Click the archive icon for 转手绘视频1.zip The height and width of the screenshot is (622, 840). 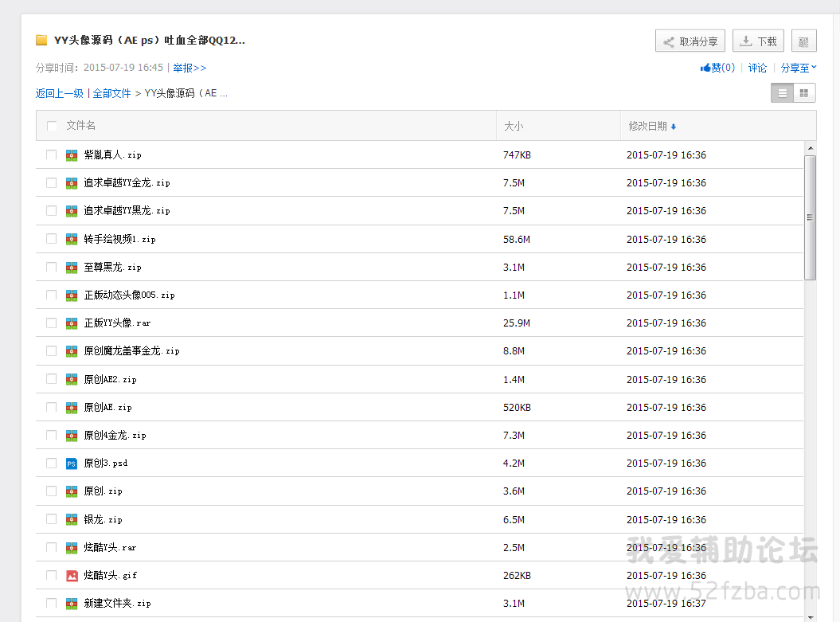tap(71, 240)
